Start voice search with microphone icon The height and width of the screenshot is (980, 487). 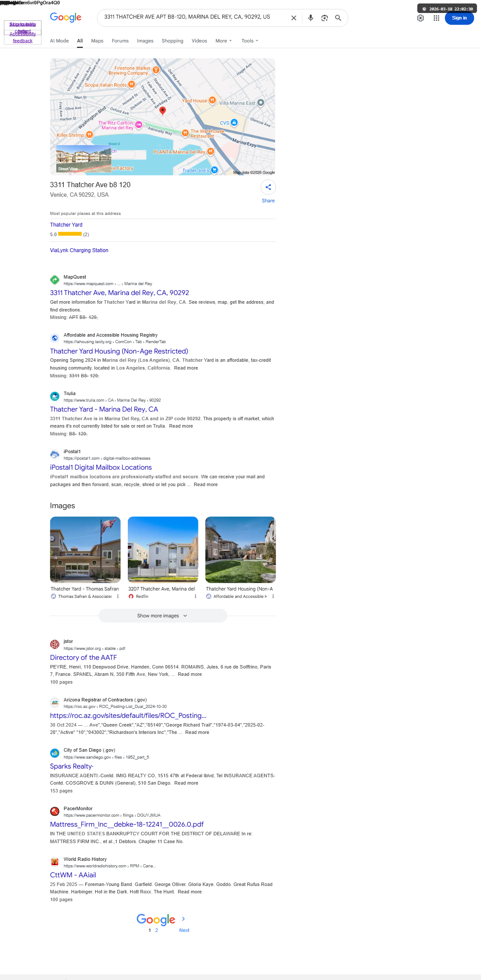click(x=311, y=18)
